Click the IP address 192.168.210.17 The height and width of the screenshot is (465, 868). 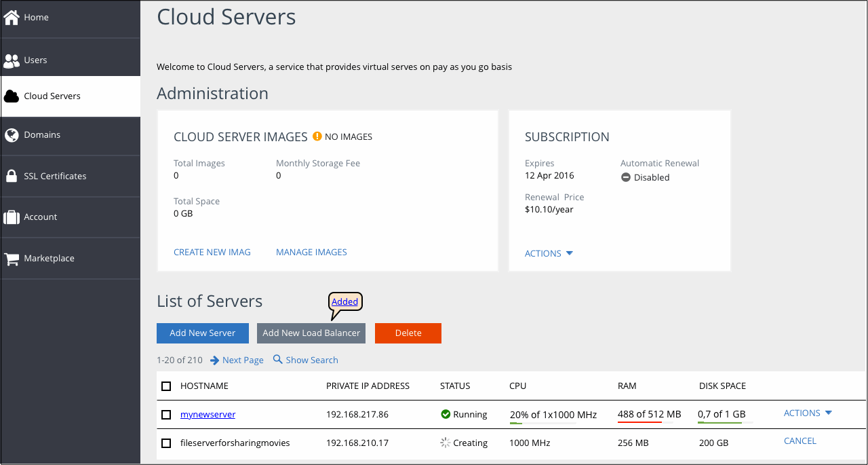pyautogui.click(x=359, y=443)
